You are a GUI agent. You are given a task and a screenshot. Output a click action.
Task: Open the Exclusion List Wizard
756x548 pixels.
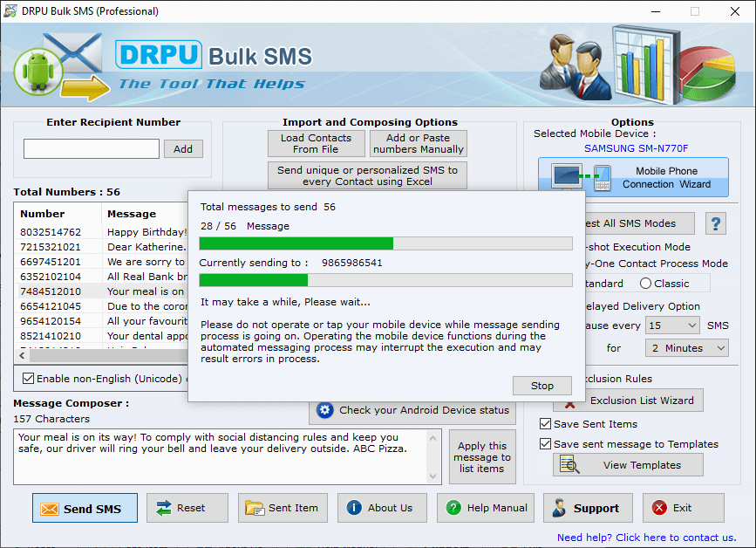coord(628,401)
